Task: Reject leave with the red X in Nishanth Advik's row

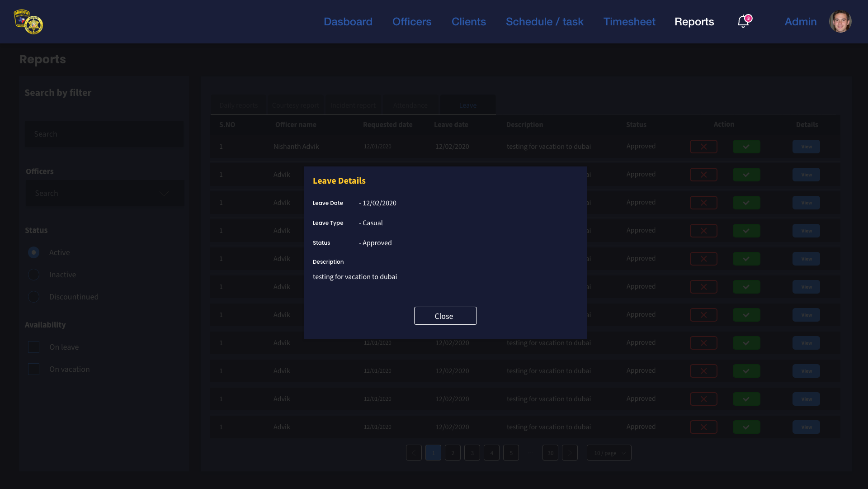Action: click(x=703, y=147)
